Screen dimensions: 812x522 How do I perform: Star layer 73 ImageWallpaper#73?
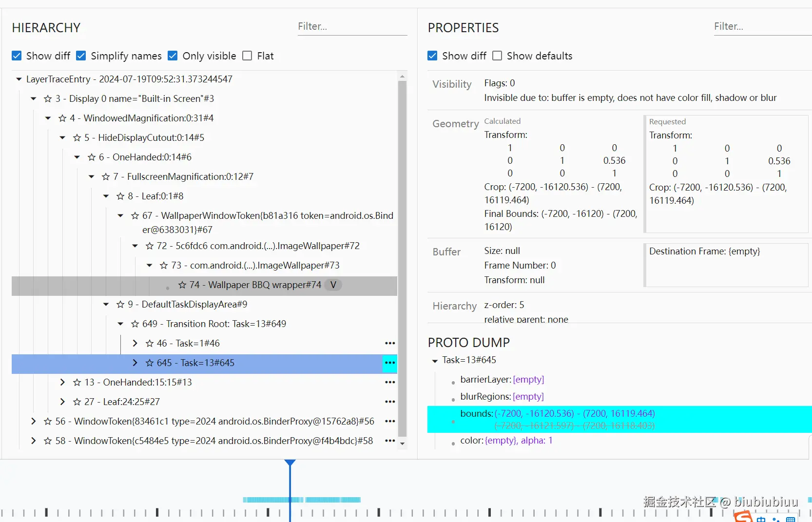point(164,266)
